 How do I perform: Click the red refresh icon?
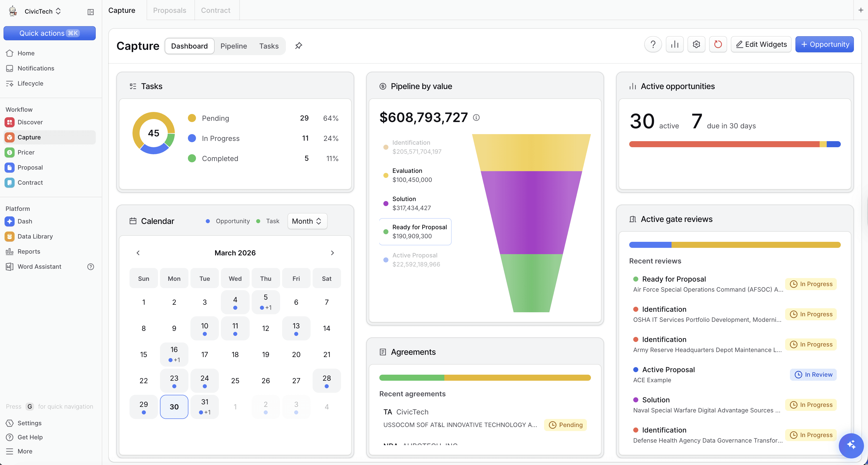718,45
